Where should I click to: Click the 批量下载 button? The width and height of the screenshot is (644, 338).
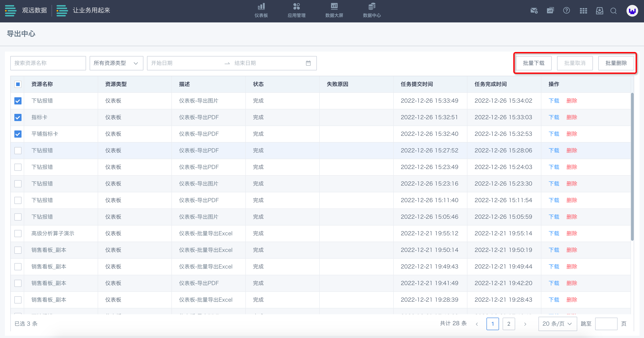click(x=534, y=63)
